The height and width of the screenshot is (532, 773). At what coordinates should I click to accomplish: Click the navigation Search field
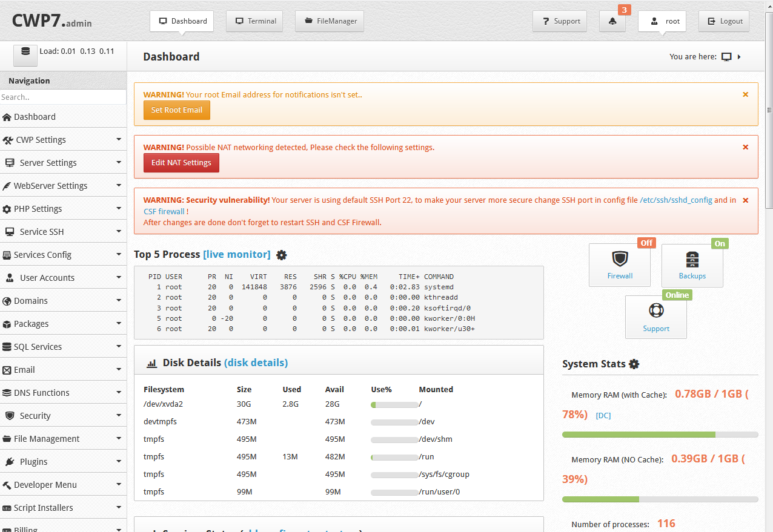(x=63, y=97)
